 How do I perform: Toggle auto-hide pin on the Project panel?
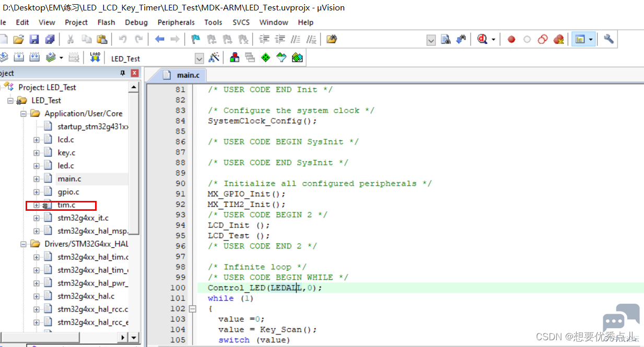[123, 73]
